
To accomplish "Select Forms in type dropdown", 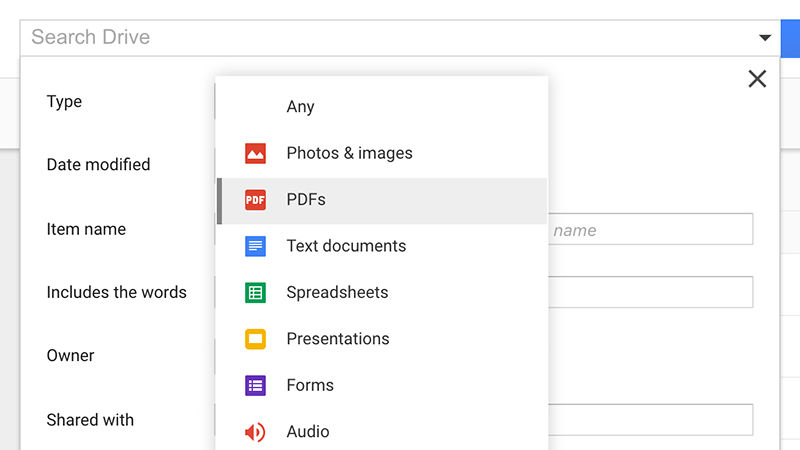I will [x=310, y=385].
